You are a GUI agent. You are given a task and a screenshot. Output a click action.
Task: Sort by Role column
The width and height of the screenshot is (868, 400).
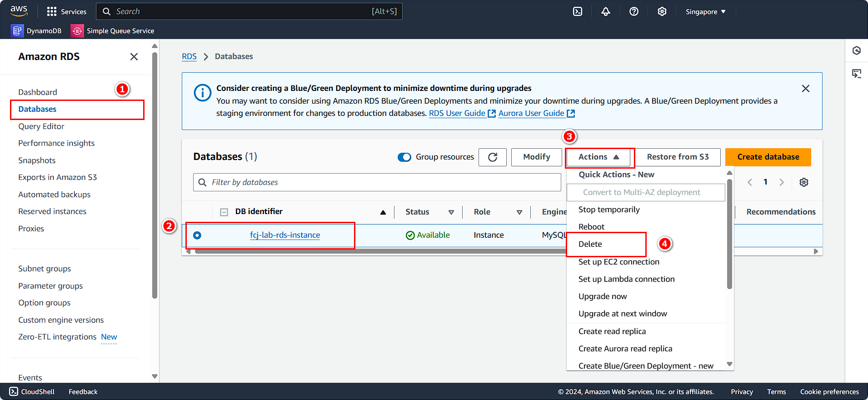point(519,212)
